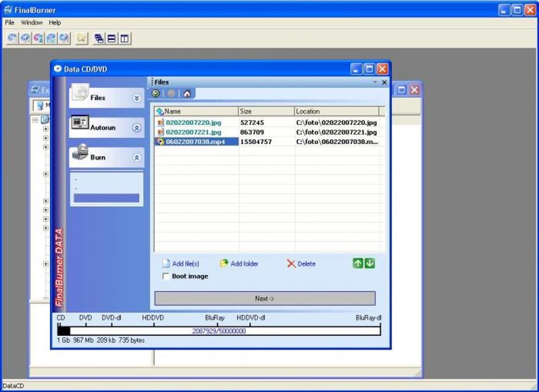Click location C:\foto\02022007220.jpg
The image size is (539, 392).
337,123
